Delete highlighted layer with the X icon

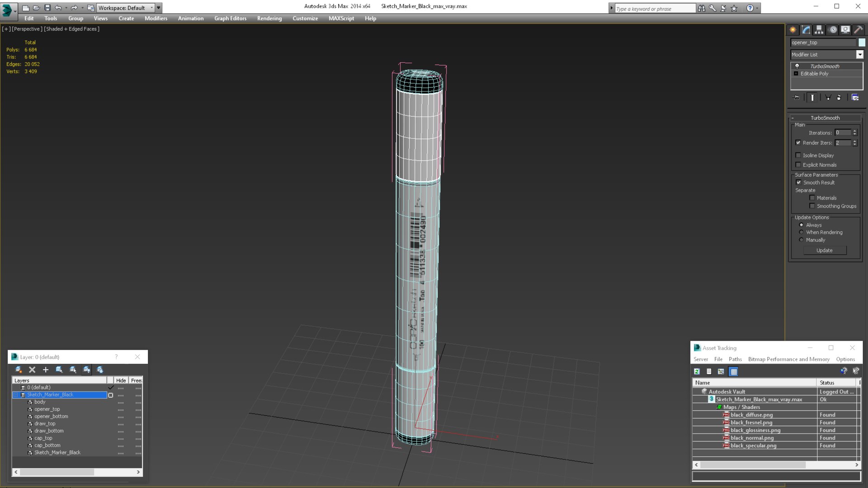pos(32,370)
